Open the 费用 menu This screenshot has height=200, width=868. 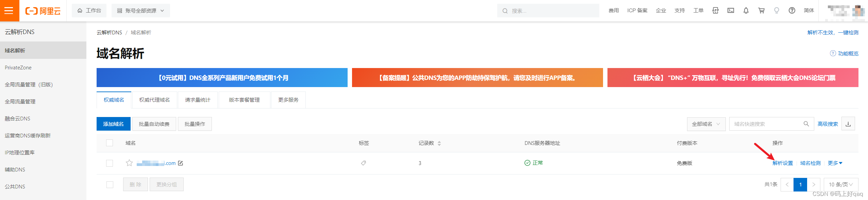coord(614,11)
